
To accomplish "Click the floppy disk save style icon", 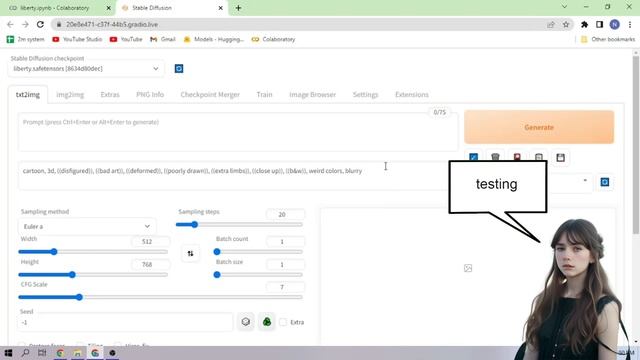I will pos(560,158).
